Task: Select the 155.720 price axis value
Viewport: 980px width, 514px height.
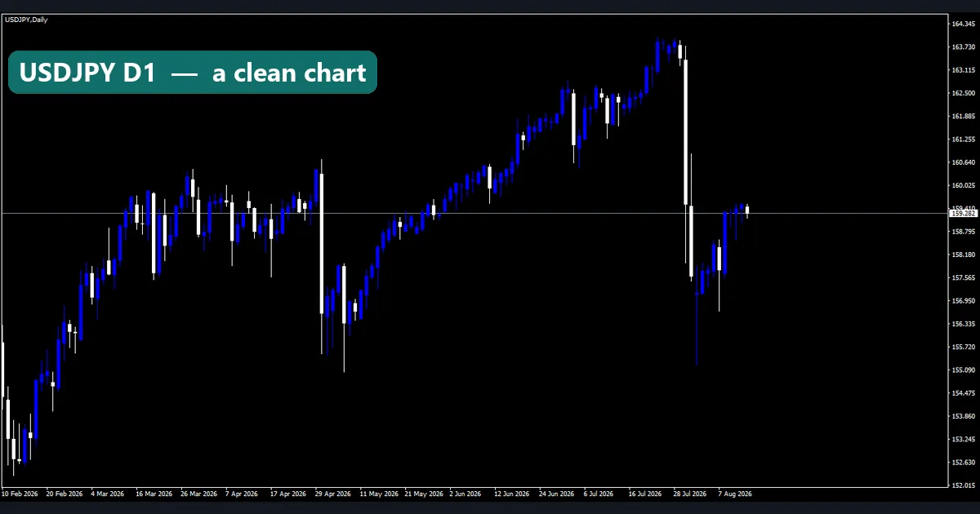Action: (x=964, y=347)
